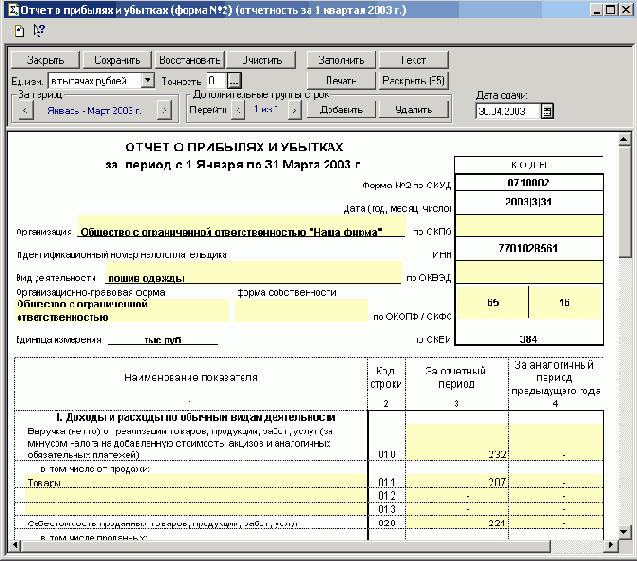The height and width of the screenshot is (561, 637).
Task: Click the Дата сдачи date field
Action: pyautogui.click(x=508, y=111)
